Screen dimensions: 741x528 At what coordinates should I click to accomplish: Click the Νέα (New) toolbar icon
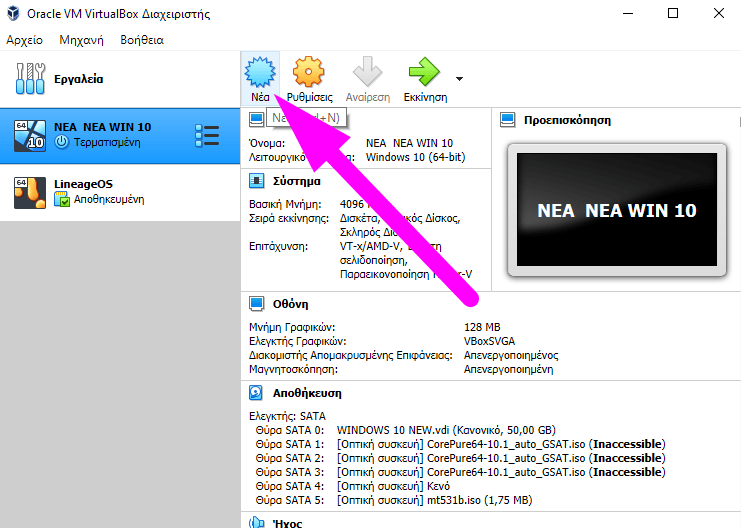point(260,72)
